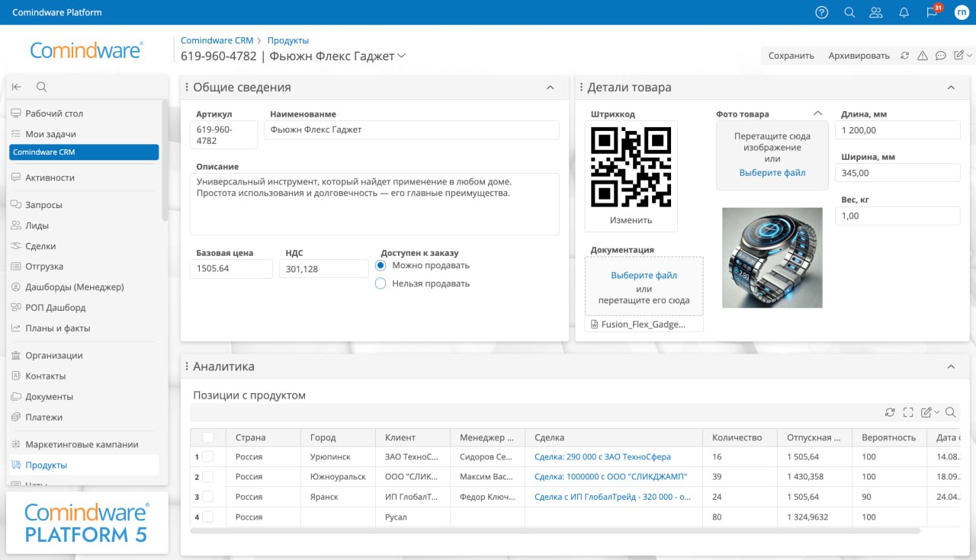976x560 pixels.
Task: Open the comments speech bubble icon
Action: (x=941, y=56)
